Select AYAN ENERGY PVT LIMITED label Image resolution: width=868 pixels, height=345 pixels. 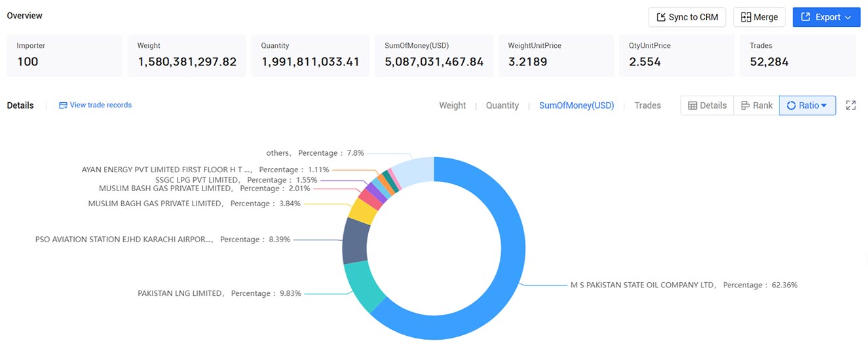pos(206,170)
